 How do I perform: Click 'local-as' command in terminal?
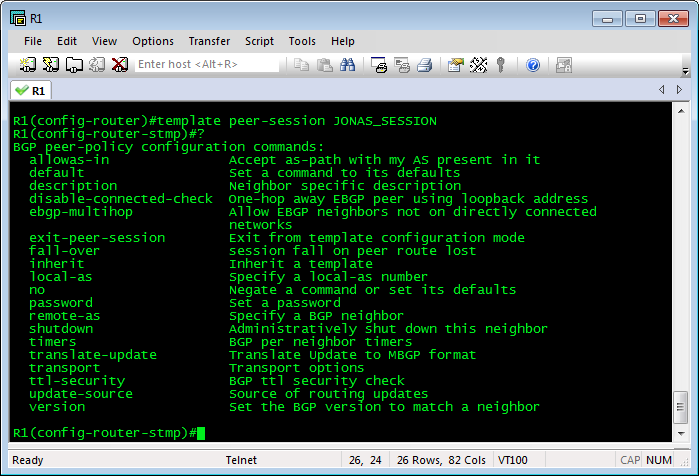pos(61,277)
